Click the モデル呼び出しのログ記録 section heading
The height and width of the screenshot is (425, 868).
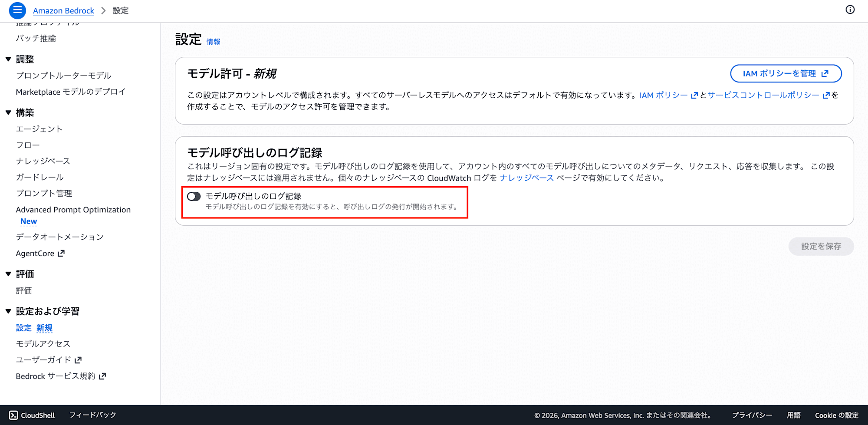coord(255,153)
